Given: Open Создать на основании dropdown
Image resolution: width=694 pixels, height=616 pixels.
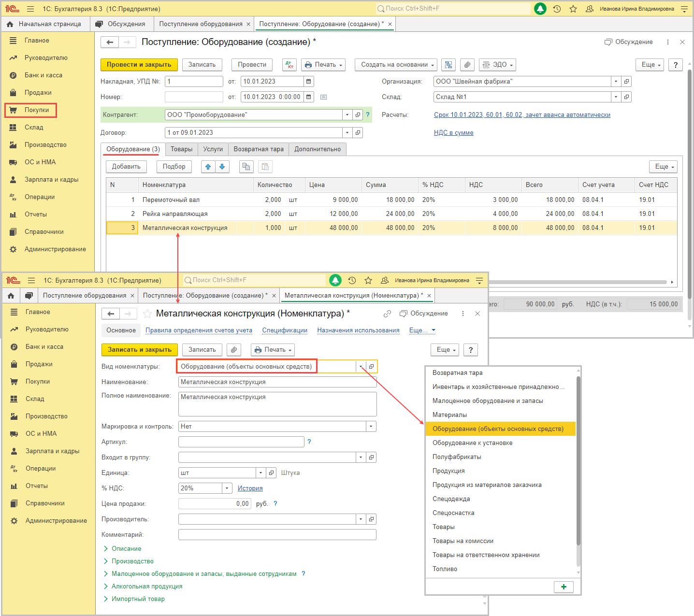Looking at the screenshot, I should coord(396,65).
